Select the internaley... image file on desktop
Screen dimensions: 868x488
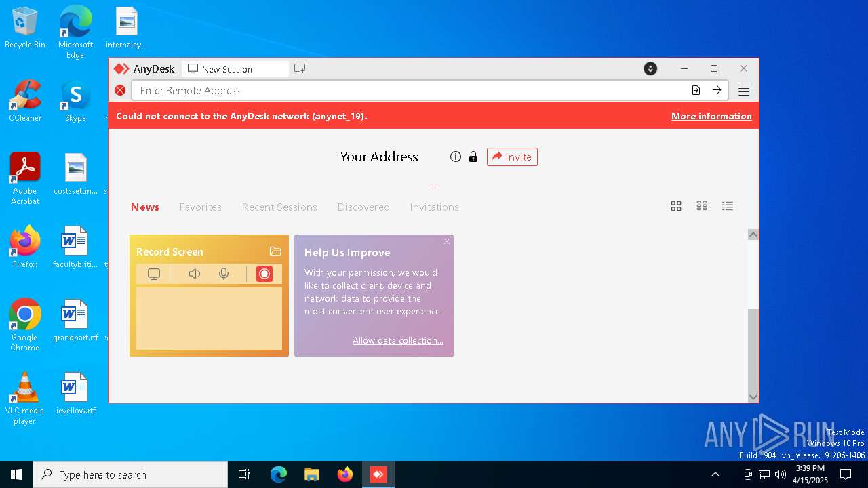click(x=126, y=28)
